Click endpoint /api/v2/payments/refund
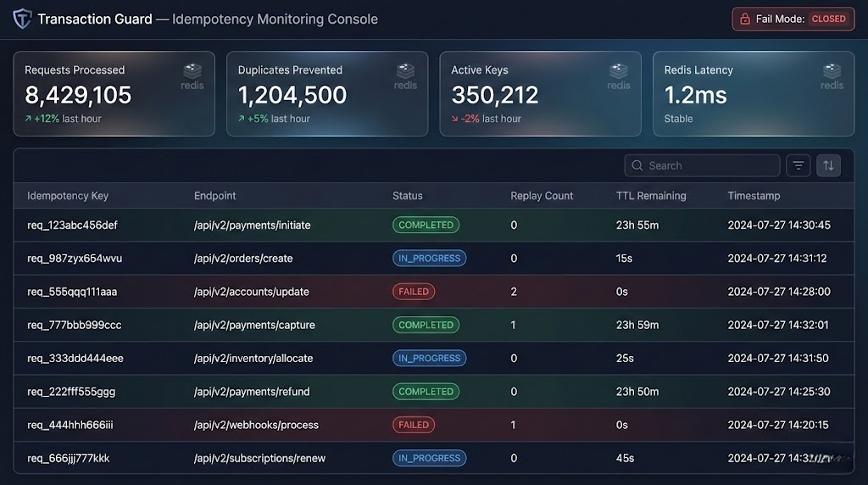The width and height of the screenshot is (868, 485). pyautogui.click(x=252, y=392)
